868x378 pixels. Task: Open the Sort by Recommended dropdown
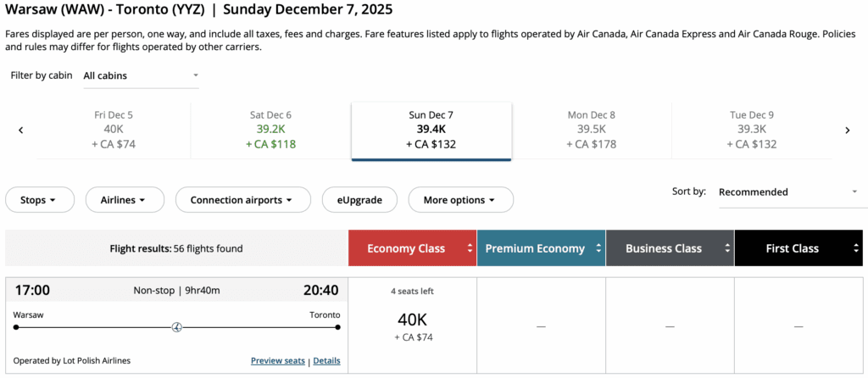787,192
